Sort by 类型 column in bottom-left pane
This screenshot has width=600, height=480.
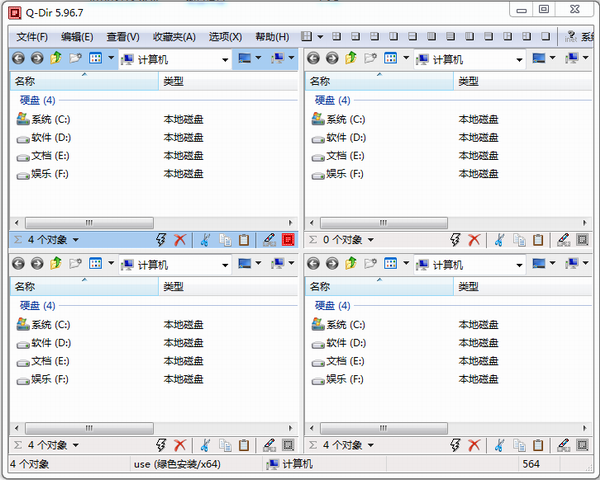point(228,286)
